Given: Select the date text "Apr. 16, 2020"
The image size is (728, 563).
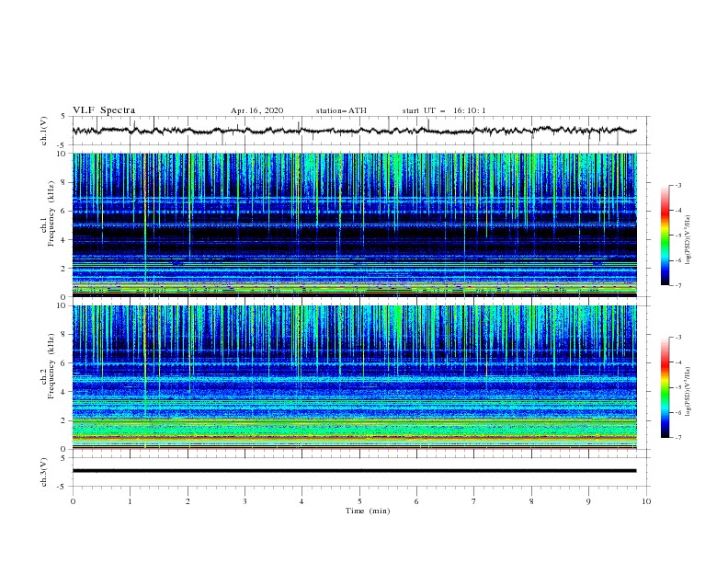Looking at the screenshot, I should [x=256, y=110].
